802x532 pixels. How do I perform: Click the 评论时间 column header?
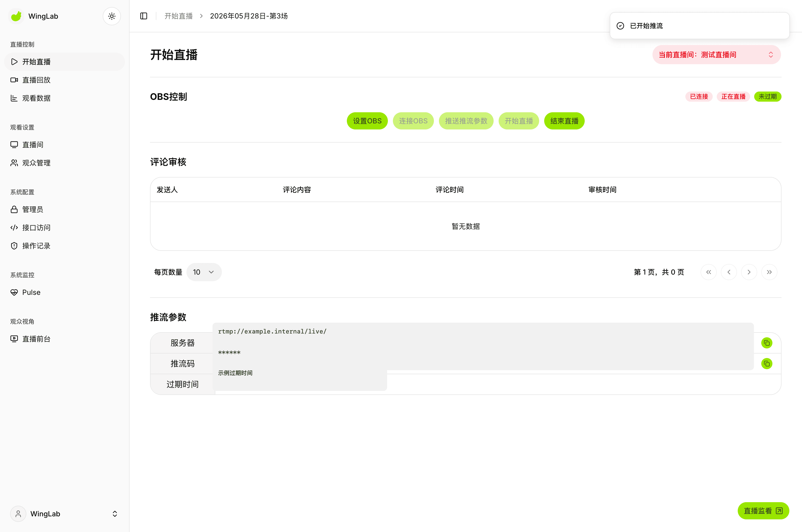pyautogui.click(x=449, y=190)
